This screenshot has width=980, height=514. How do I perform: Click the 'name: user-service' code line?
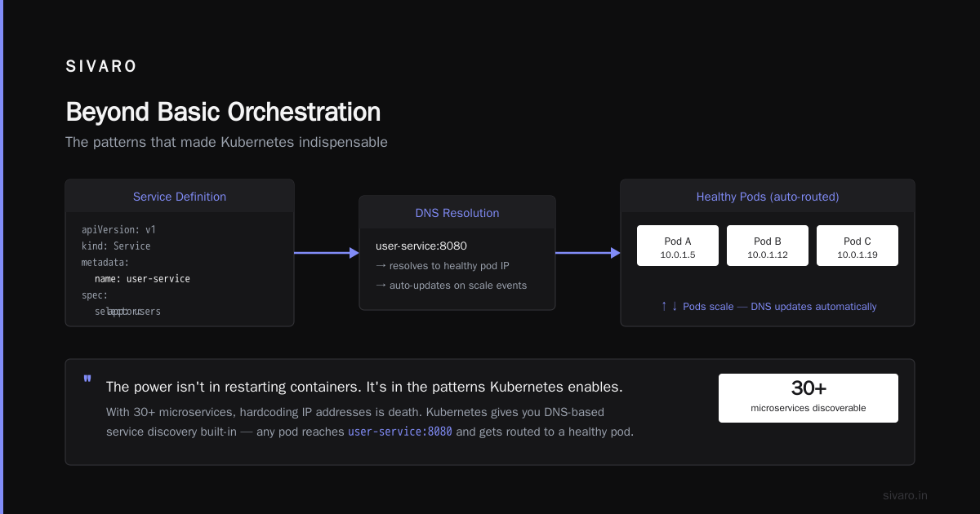point(142,279)
